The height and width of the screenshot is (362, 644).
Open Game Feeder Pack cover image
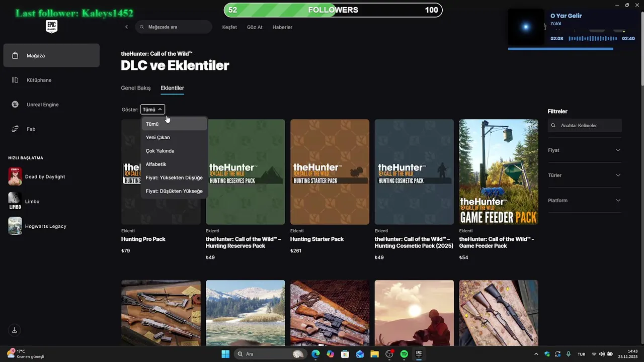499,172
